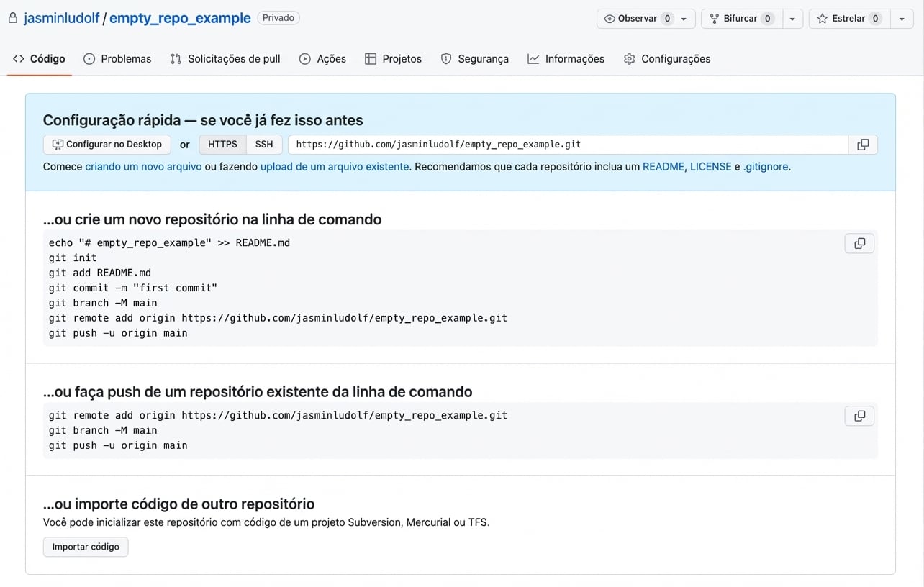
Task: Click the Privado visibility badge
Action: click(278, 18)
